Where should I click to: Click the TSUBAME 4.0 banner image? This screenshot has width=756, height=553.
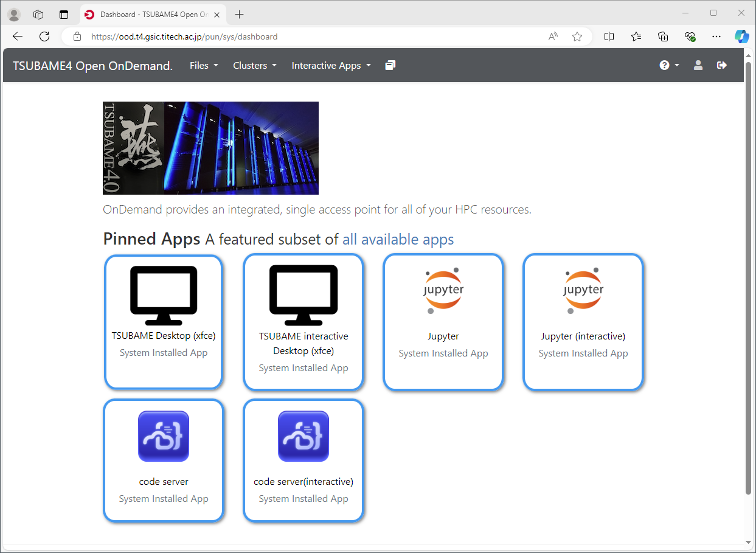(x=210, y=148)
